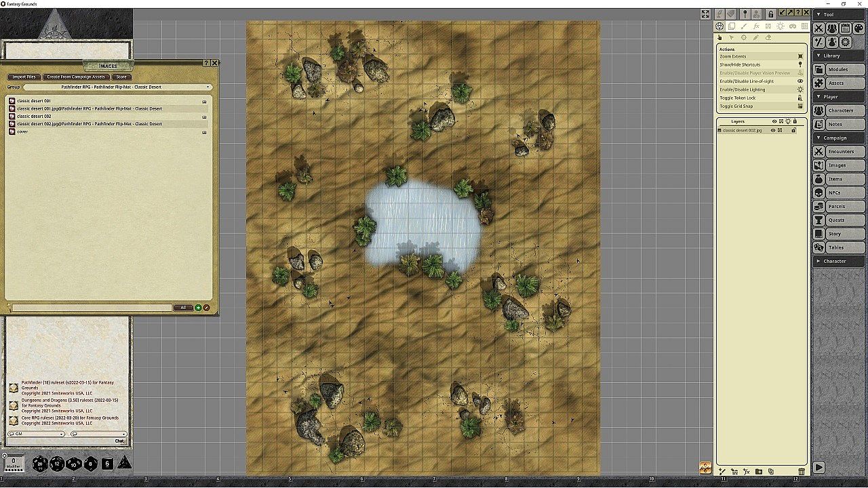This screenshot has width=868, height=488.
Task: Click the Import Files button
Action: coord(24,77)
